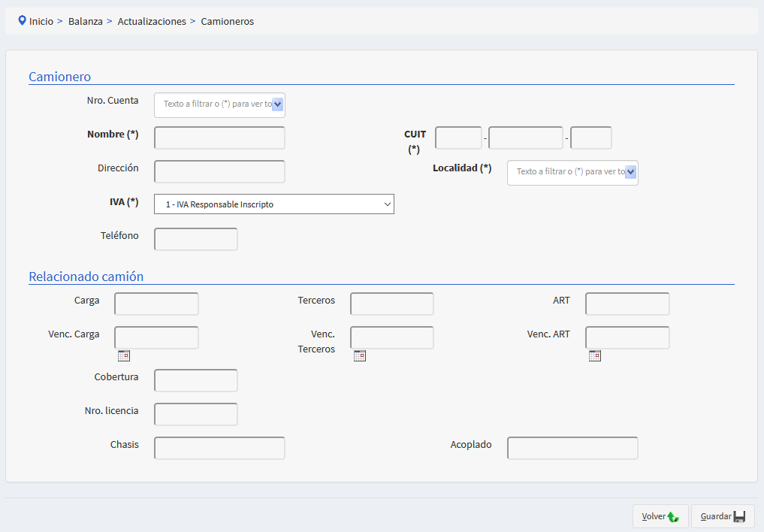Screen dimensions: 764x532
Task: Go to Inicio in the breadcrumb
Action: (x=41, y=22)
